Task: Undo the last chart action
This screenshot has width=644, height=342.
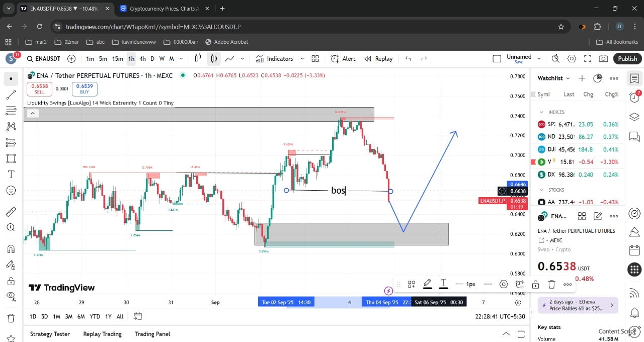Action: tap(408, 59)
